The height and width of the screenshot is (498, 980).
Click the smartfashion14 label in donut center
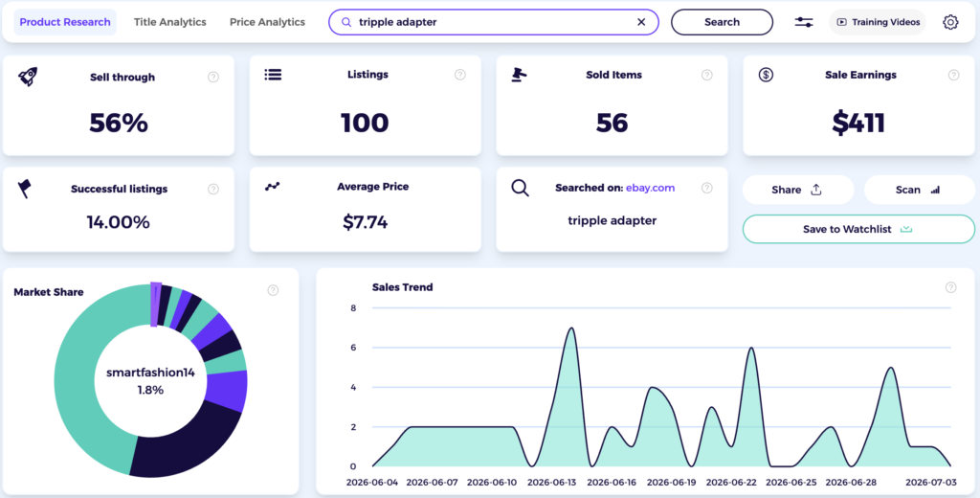(x=150, y=373)
